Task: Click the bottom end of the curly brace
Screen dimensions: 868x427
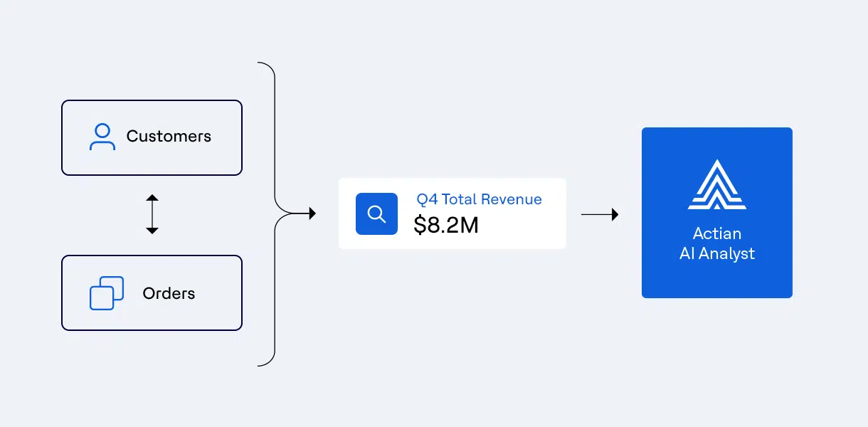Action: (x=260, y=365)
